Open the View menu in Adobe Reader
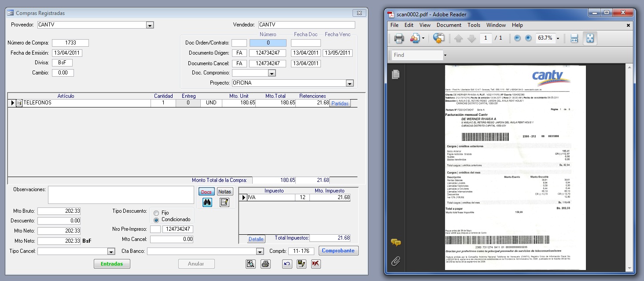This screenshot has height=281, width=644. pos(425,25)
